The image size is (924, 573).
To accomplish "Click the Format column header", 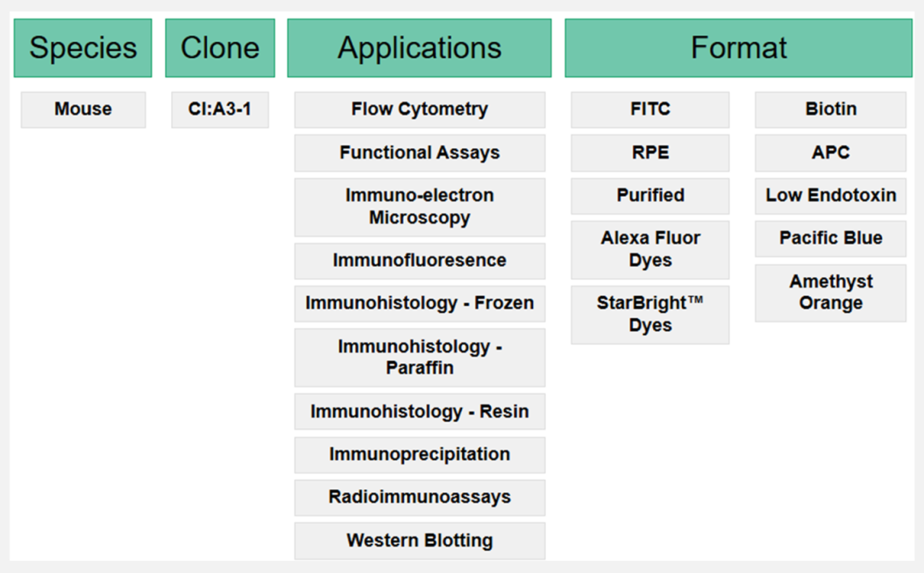I will click(738, 48).
